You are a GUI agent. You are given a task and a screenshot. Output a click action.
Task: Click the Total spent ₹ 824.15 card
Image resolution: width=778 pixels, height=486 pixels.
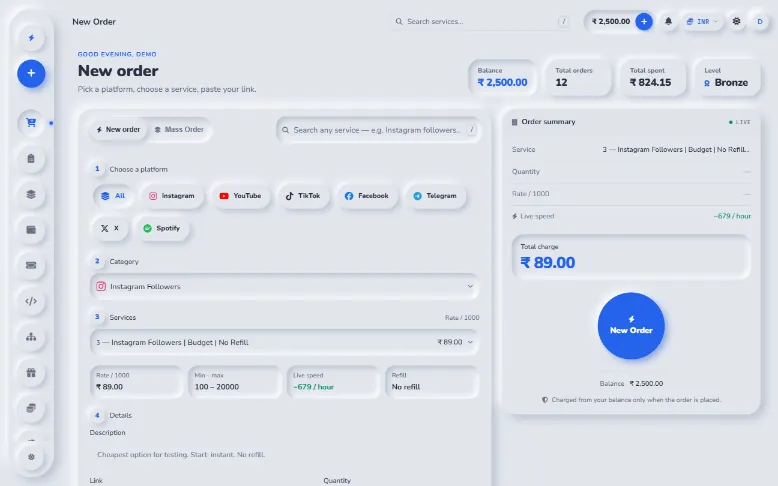[653, 77]
